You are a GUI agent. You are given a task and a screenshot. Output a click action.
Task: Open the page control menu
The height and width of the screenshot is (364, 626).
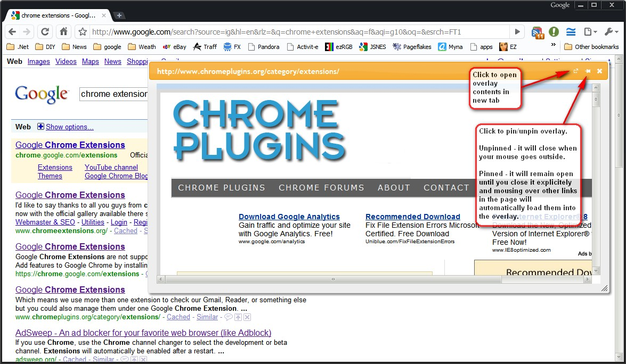coord(590,32)
